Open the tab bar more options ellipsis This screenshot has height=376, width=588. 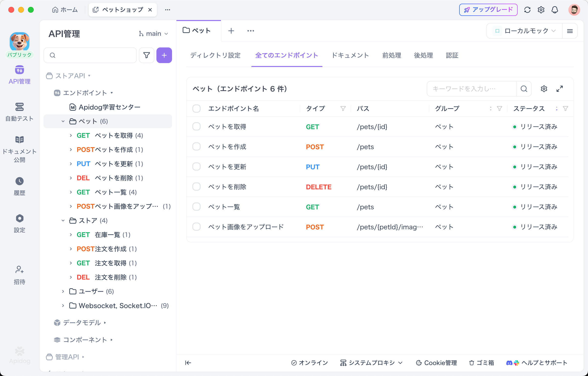[x=251, y=31]
